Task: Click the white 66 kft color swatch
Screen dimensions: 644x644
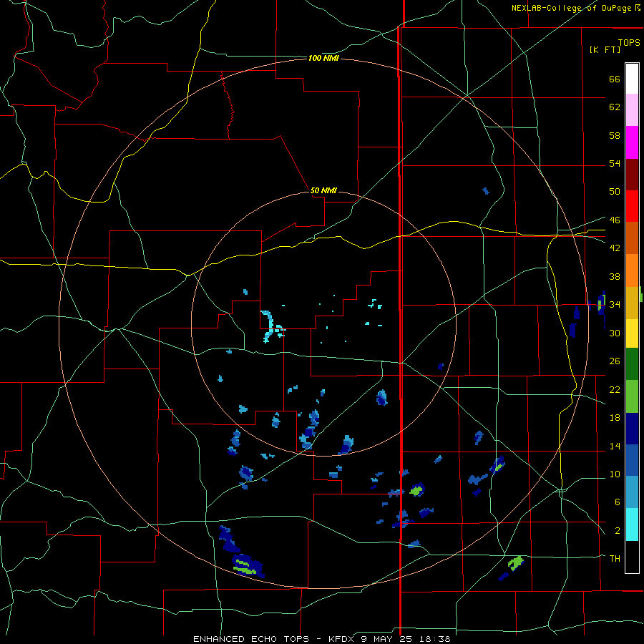Action: coord(632,79)
